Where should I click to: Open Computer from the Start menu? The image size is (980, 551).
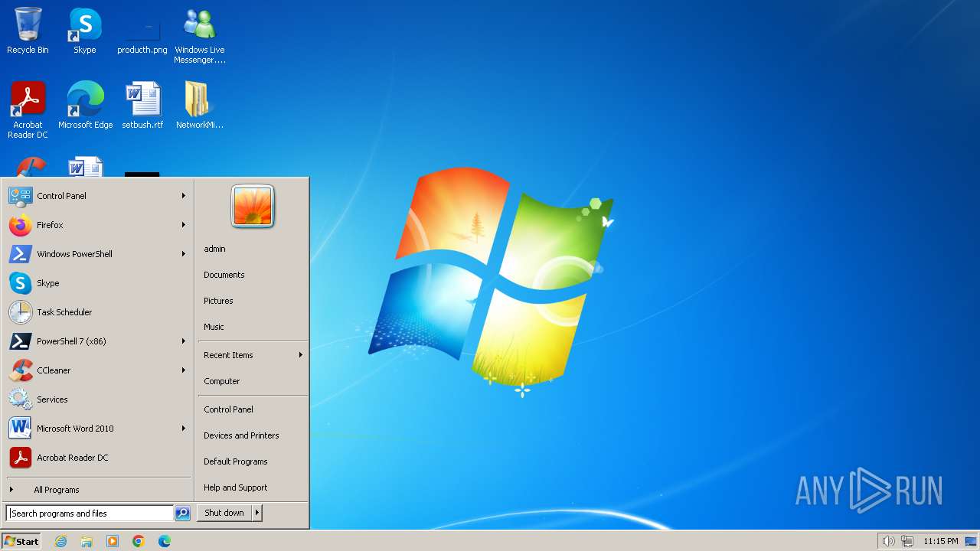252,381
